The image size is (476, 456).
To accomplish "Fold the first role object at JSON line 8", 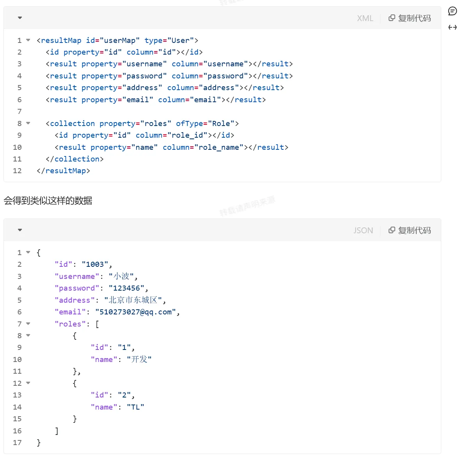I will (x=28, y=335).
